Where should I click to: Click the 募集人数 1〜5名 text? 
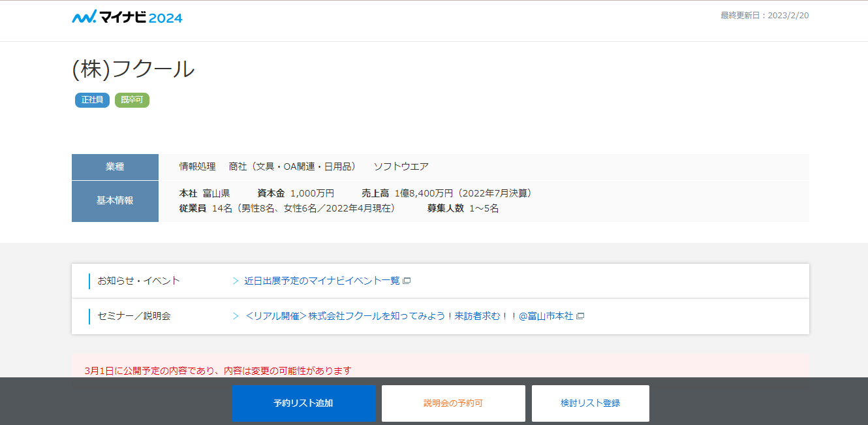(463, 209)
